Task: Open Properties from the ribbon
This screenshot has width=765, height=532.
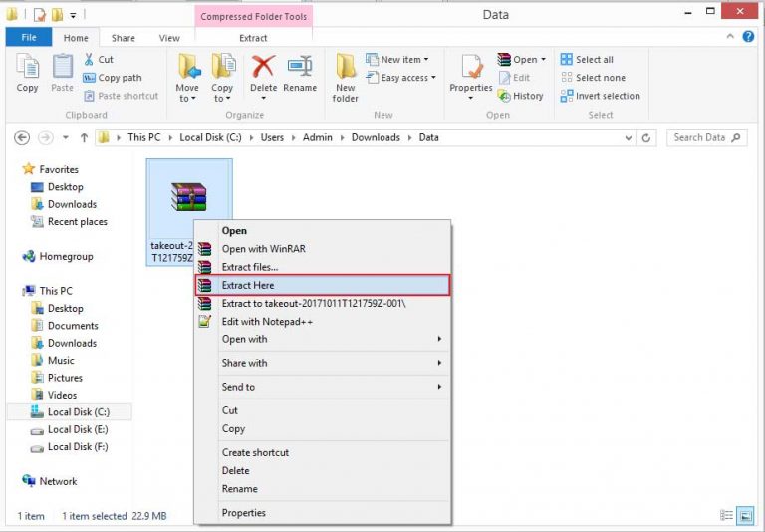Action: (471, 76)
